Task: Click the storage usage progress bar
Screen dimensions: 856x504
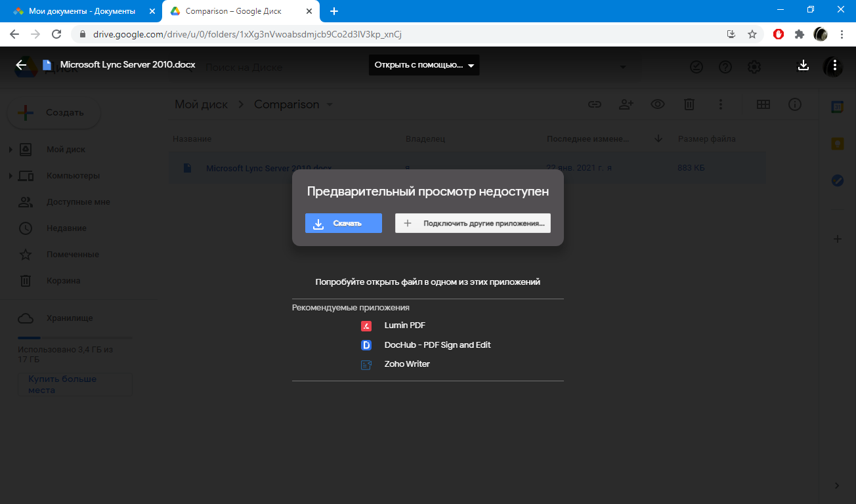Action: pyautogui.click(x=75, y=338)
